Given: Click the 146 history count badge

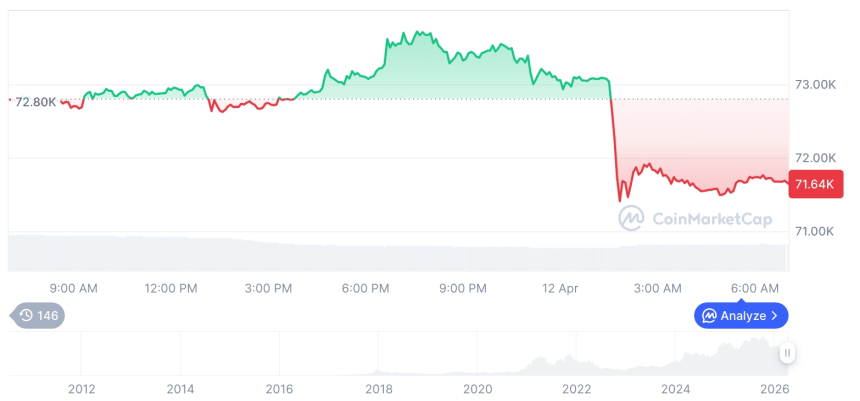Looking at the screenshot, I should (47, 316).
